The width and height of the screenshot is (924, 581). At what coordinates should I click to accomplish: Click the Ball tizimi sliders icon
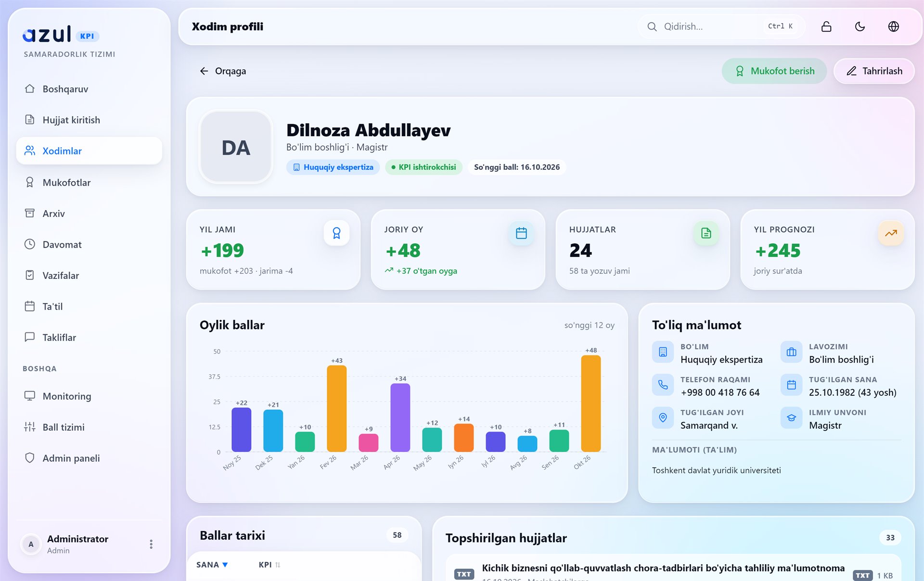click(30, 427)
